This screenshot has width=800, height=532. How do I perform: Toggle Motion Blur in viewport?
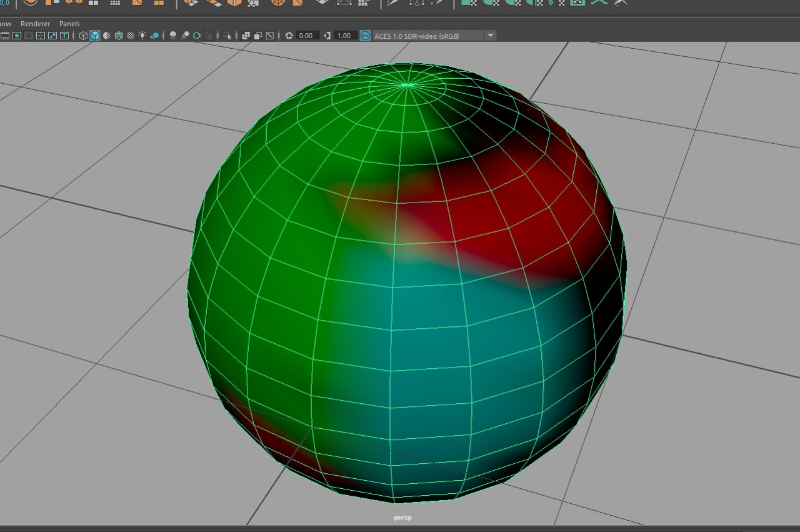coord(185,36)
